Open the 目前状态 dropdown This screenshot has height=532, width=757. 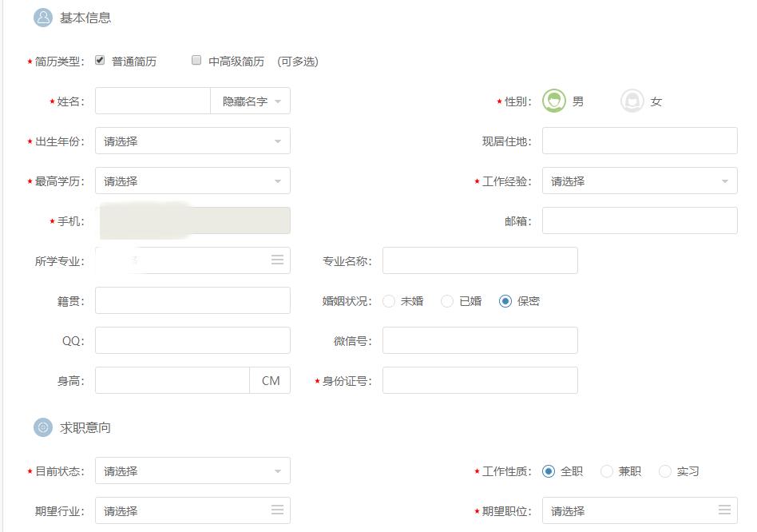tap(192, 471)
